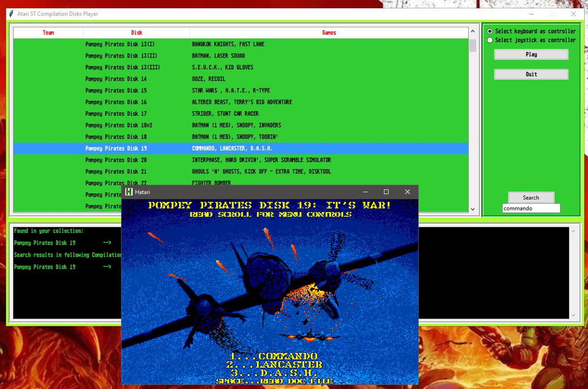Click Hatari title 'POMPEY PIRATES DISK 19: IT'S WAR!'
The width and height of the screenshot is (588, 389).
pyautogui.click(x=270, y=205)
